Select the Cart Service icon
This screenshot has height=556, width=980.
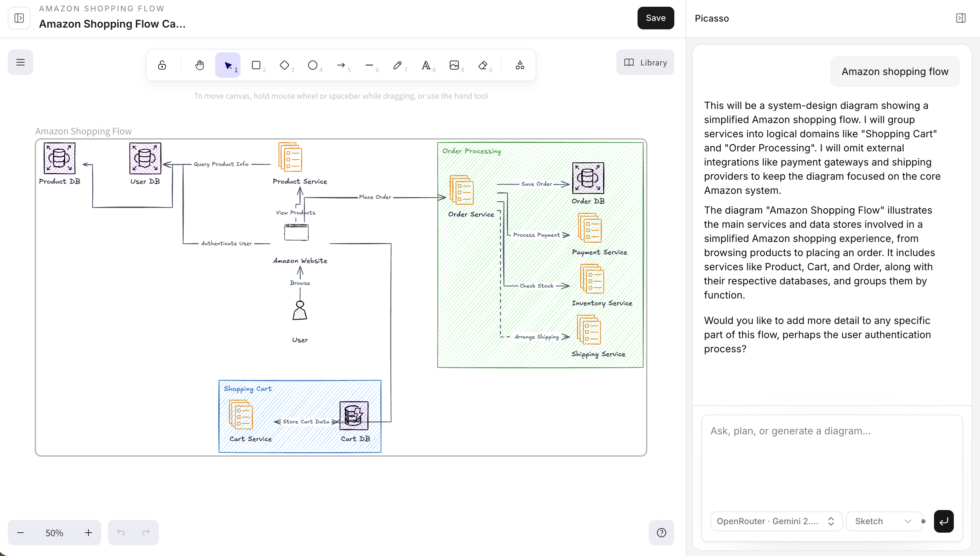click(241, 415)
